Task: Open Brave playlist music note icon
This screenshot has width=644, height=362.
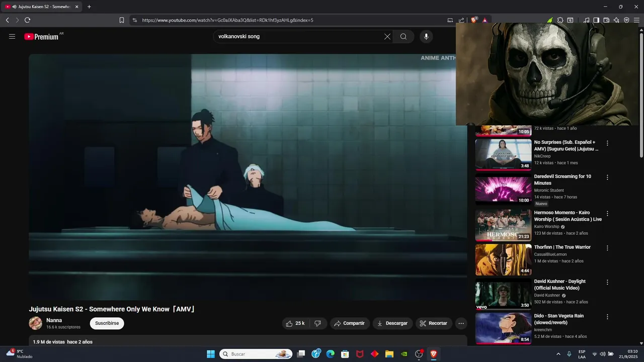Action: [587, 20]
